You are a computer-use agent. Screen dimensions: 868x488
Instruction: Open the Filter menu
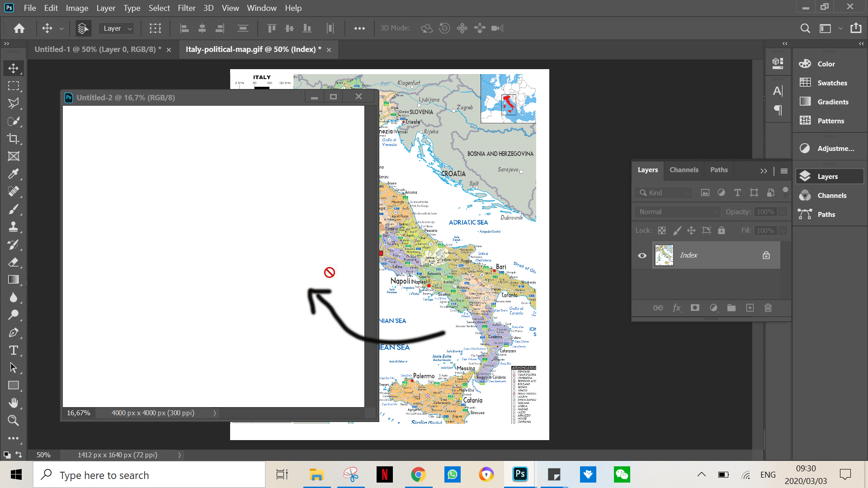186,8
